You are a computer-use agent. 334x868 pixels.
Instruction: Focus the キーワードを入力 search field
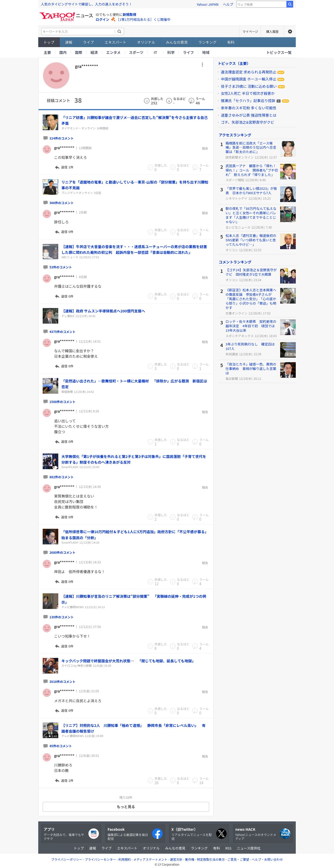click(x=78, y=31)
